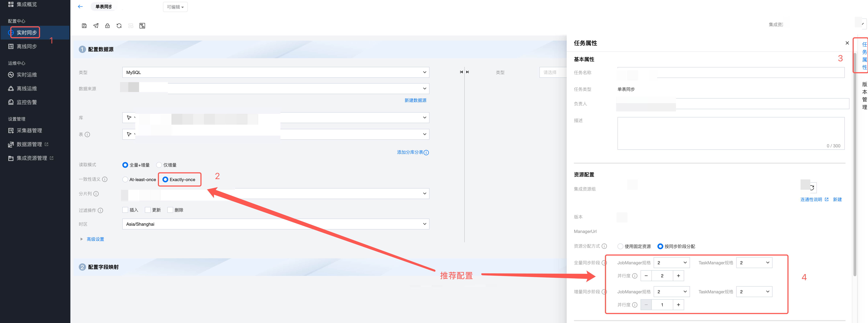Image resolution: width=868 pixels, height=323 pixels.
Task: Select the At-least-once consistency option
Action: (125, 179)
